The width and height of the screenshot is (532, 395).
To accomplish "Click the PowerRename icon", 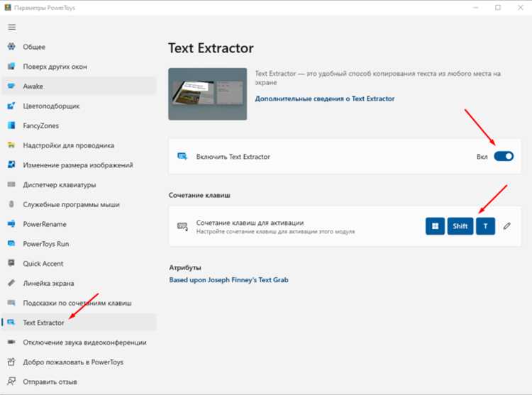I will point(11,224).
